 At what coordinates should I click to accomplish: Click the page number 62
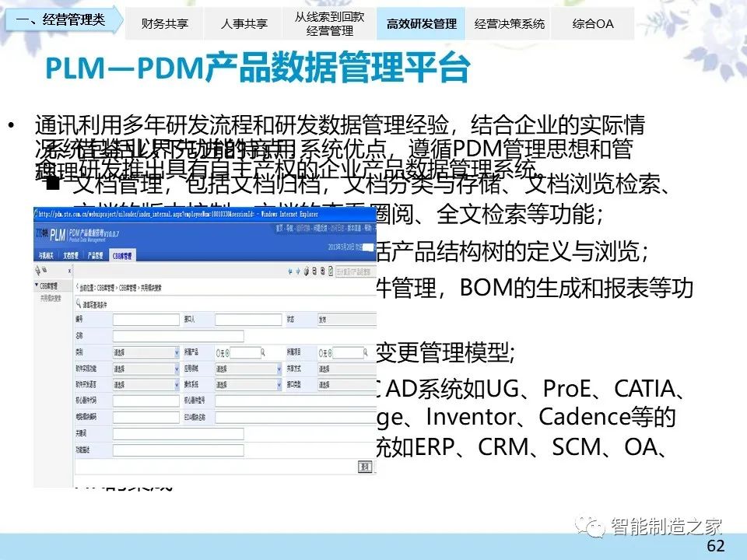(716, 546)
